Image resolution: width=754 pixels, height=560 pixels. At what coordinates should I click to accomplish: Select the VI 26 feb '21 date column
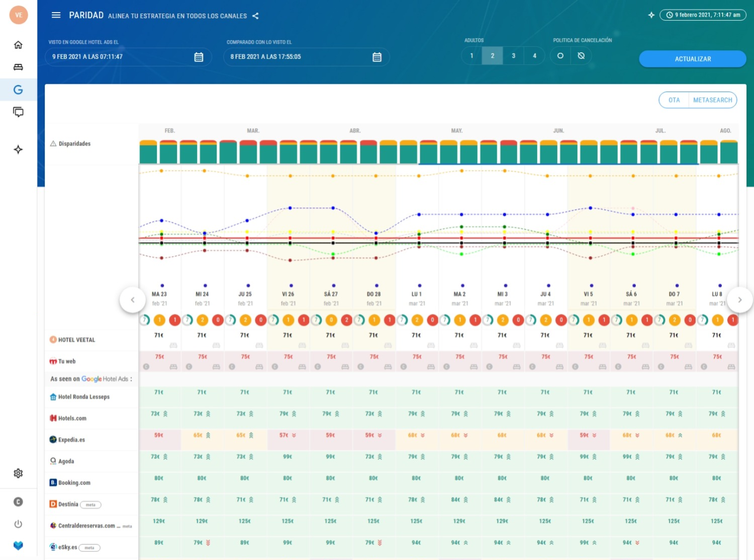pyautogui.click(x=288, y=299)
